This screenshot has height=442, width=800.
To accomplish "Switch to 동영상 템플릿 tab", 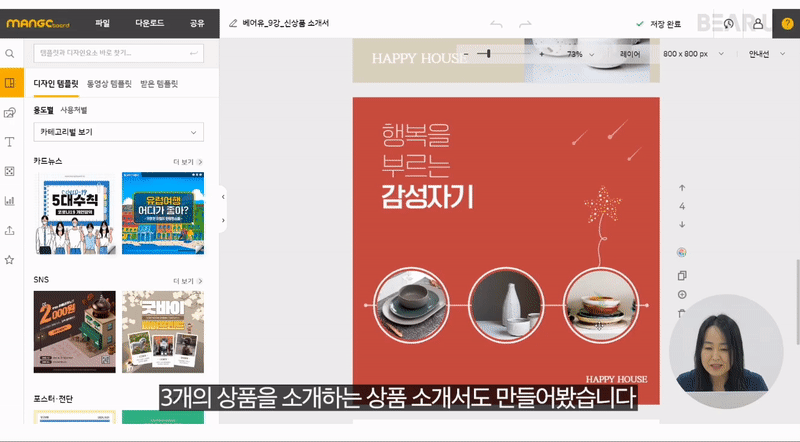I will click(109, 84).
